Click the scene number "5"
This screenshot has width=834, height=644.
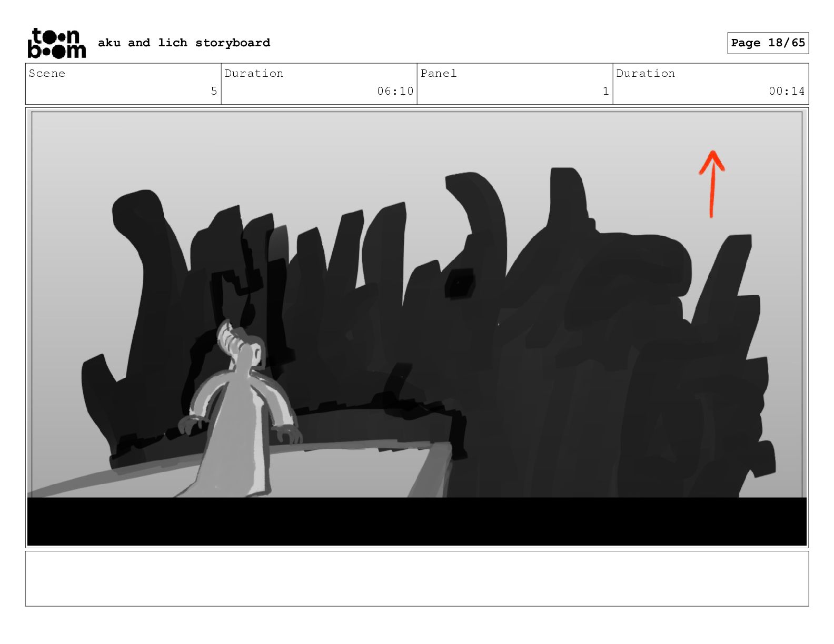214,91
